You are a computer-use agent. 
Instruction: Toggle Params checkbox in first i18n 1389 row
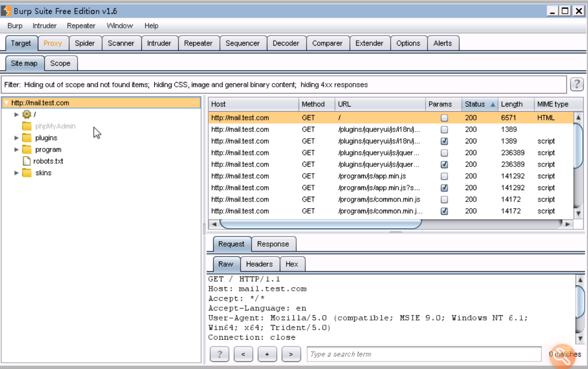pyautogui.click(x=445, y=130)
